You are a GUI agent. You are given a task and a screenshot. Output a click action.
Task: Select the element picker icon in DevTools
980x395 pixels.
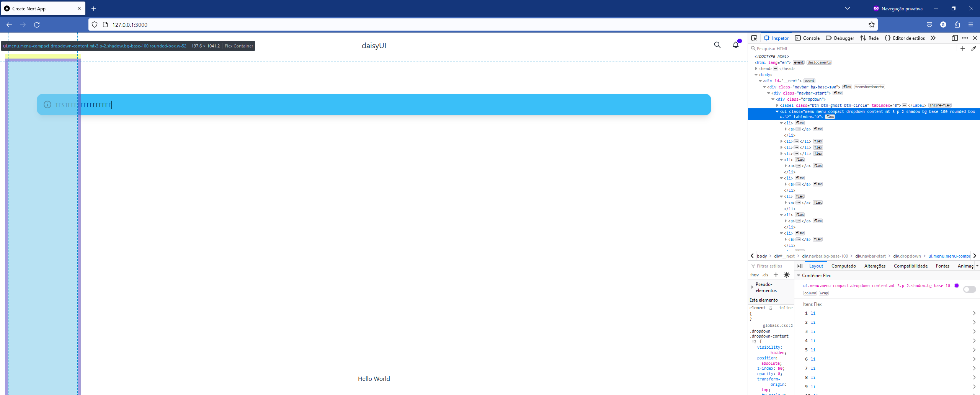click(754, 38)
